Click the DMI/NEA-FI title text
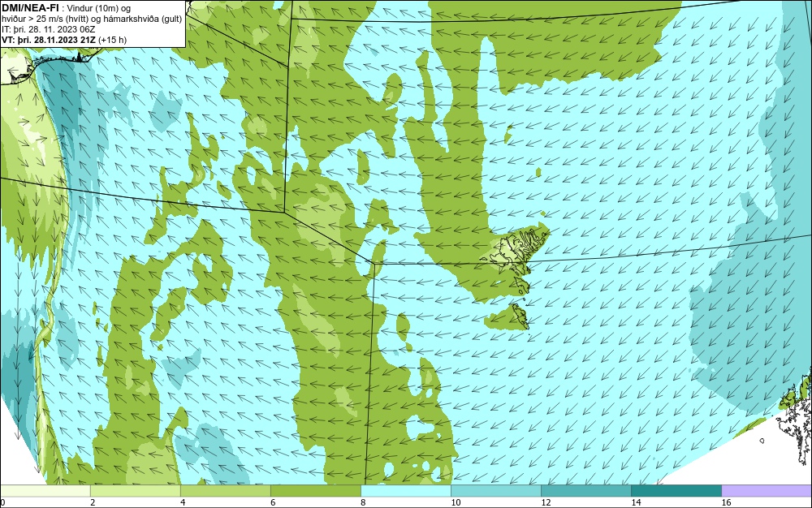The height and width of the screenshot is (508, 812). tap(30, 8)
